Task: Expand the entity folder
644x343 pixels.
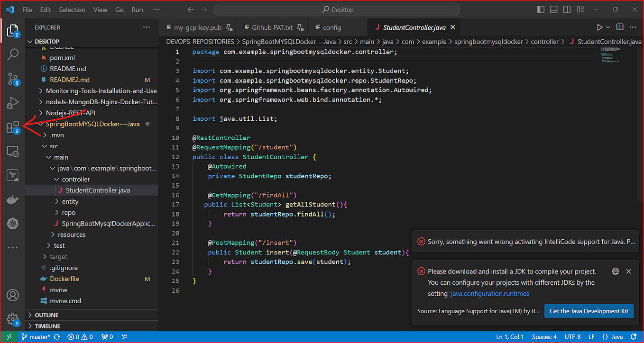Action: [70, 201]
